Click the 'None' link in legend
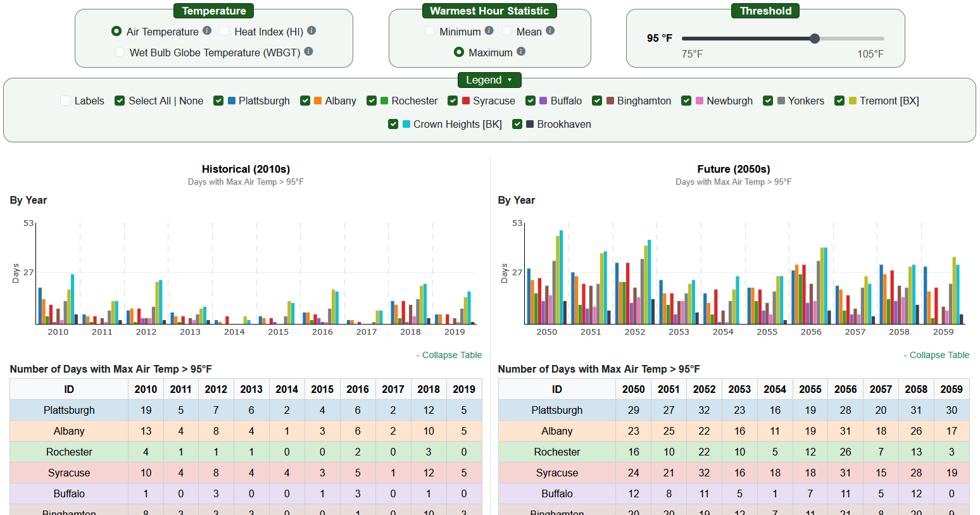The width and height of the screenshot is (980, 515). click(191, 101)
